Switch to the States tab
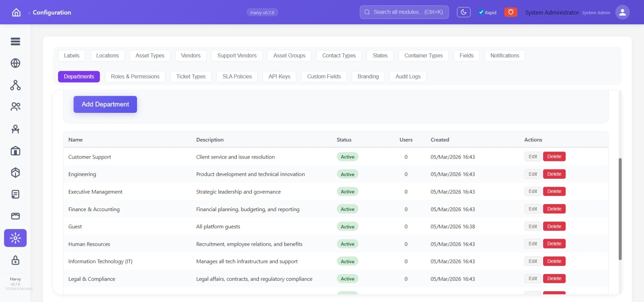Viewport: 644px width, 302px height. click(380, 55)
